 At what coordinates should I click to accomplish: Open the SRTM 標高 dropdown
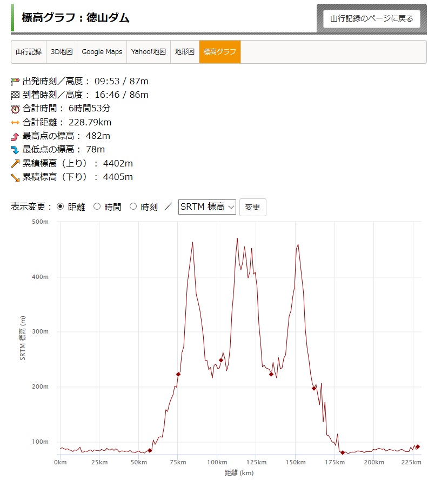pos(207,207)
